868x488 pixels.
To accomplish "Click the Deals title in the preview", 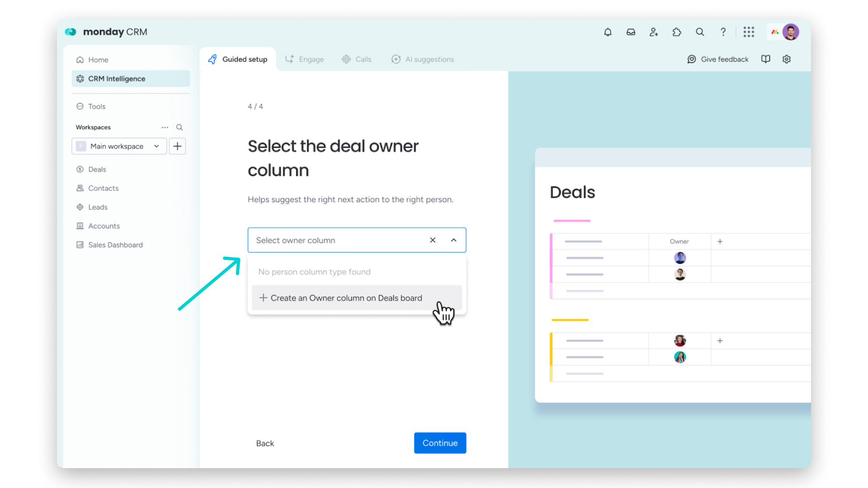I will (x=572, y=192).
